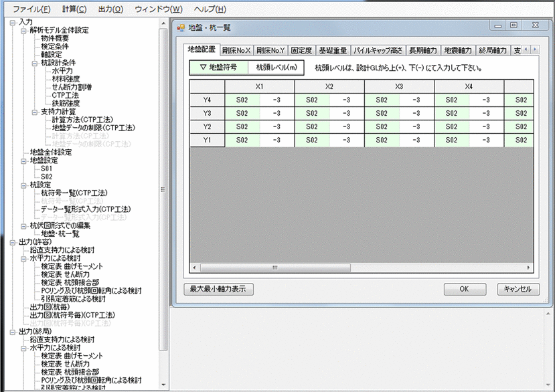Switch to the 剛床No.Y tab
Image resolution: width=555 pixels, height=392 pixels.
tap(270, 50)
